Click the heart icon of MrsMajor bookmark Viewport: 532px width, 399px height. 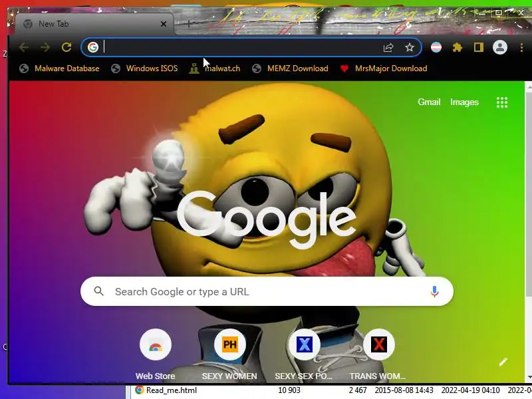pos(344,68)
